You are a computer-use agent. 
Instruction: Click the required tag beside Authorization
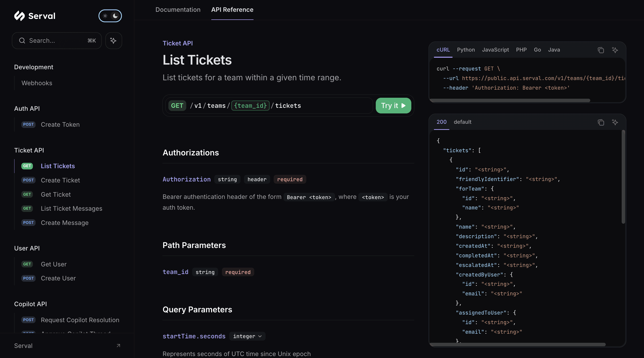(x=290, y=179)
